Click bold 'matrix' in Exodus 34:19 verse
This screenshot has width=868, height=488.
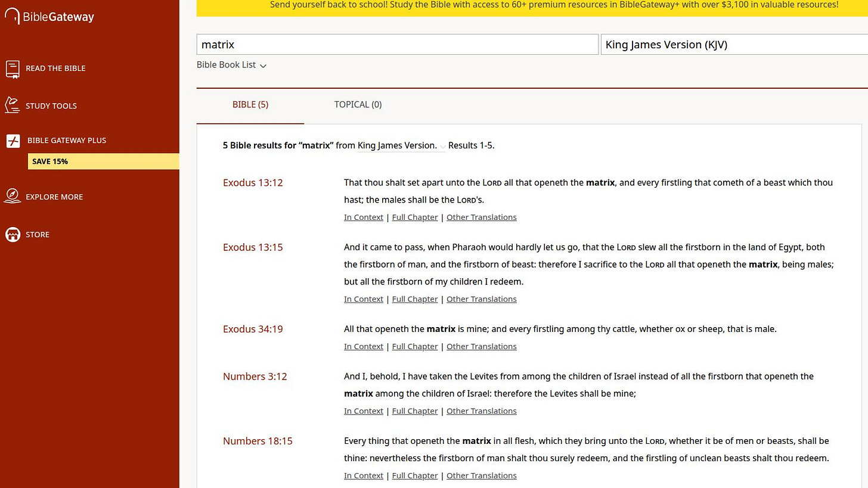441,329
